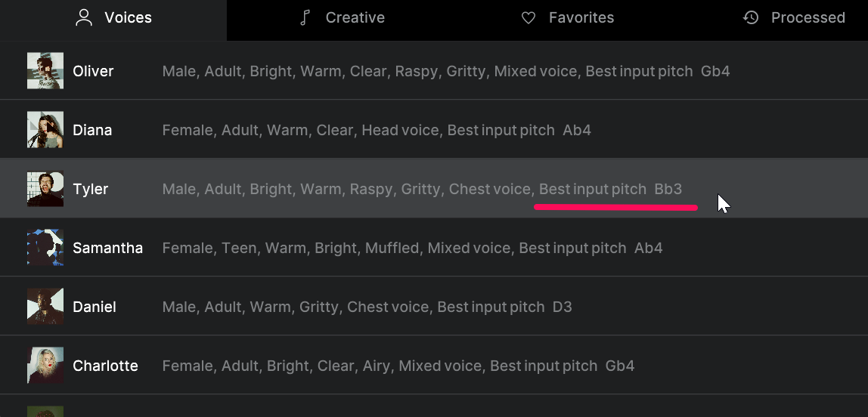Select the Oliver voice name
This screenshot has width=868, height=417.
93,71
